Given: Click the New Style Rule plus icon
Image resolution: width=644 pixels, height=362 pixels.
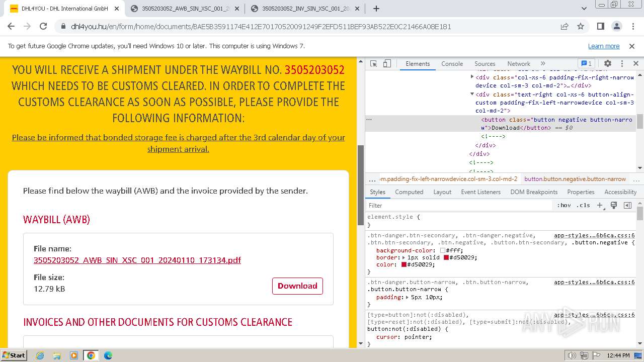Looking at the screenshot, I should click(x=600, y=205).
